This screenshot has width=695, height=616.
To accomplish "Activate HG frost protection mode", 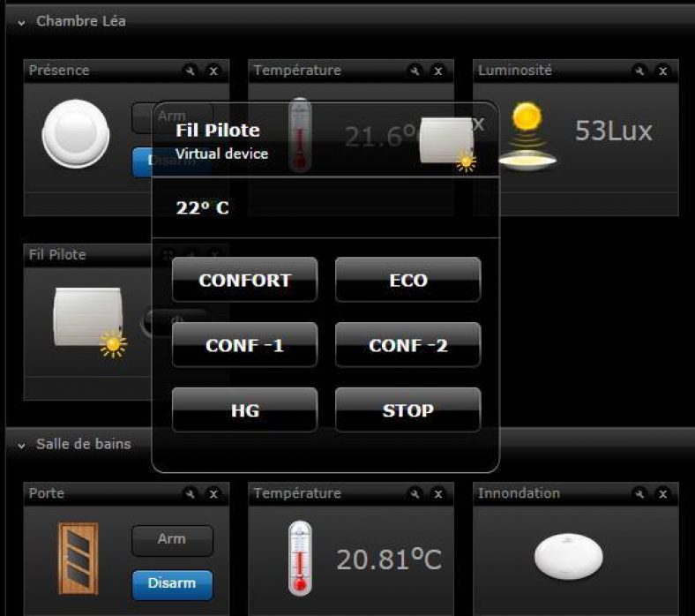I will pyautogui.click(x=244, y=410).
